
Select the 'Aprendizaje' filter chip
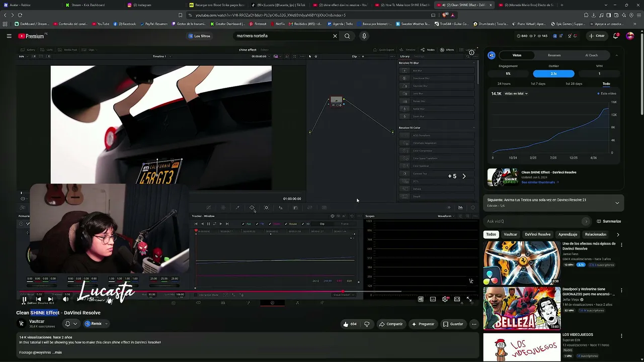coord(568,234)
